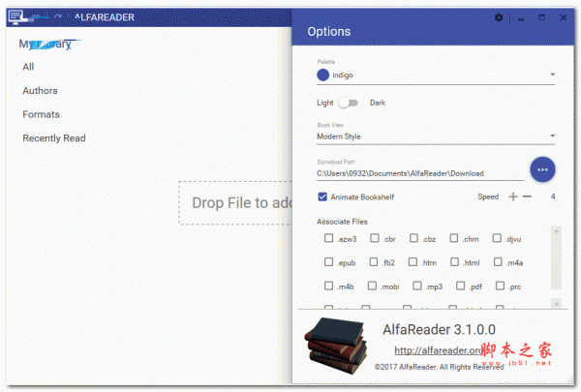The width and height of the screenshot is (581, 392).
Task: Click the Associate Files heading
Action: point(342,222)
